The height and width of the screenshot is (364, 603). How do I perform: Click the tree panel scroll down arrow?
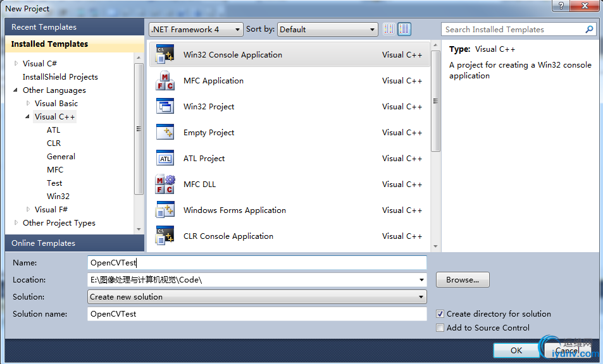pyautogui.click(x=139, y=229)
